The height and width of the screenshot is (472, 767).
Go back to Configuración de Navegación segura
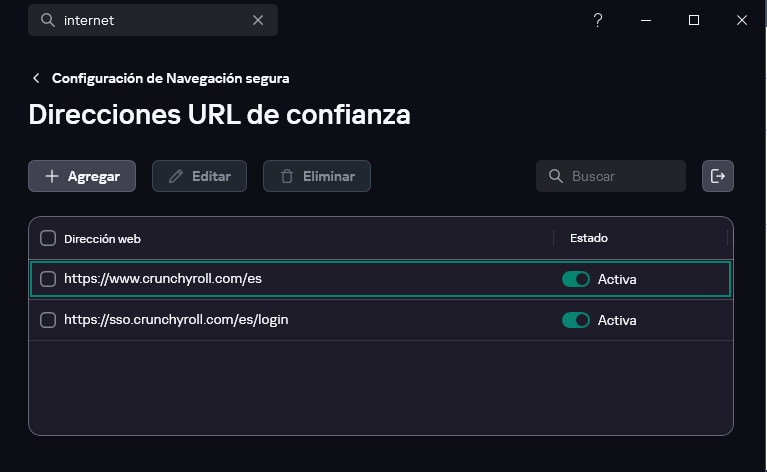[170, 78]
